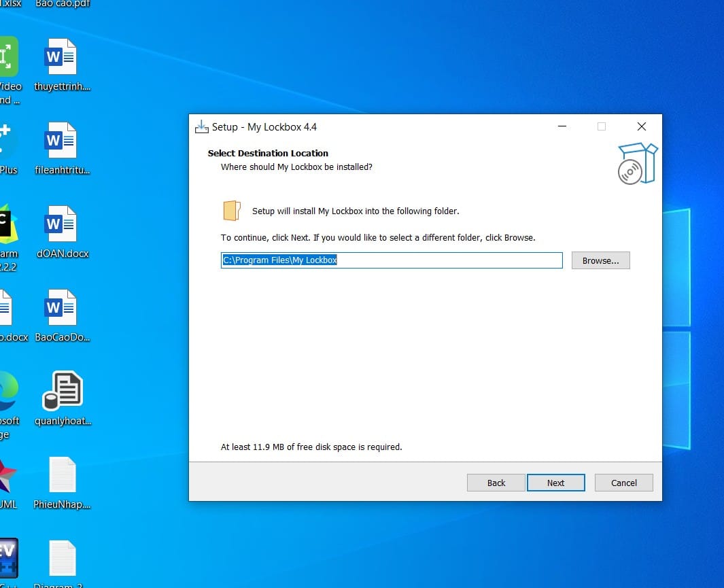Click the 'To continue, click Next' instruction line
This screenshot has width=724, height=588.
tap(378, 238)
